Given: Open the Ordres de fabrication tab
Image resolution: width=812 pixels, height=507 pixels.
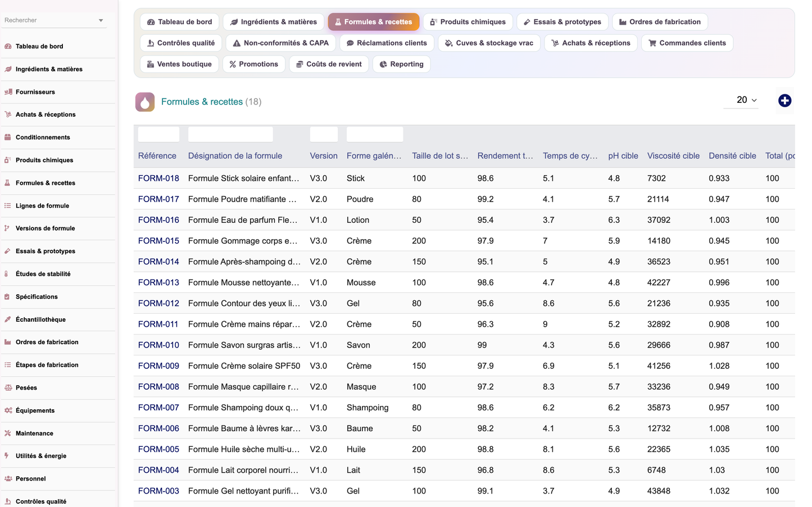Looking at the screenshot, I should click(x=660, y=22).
